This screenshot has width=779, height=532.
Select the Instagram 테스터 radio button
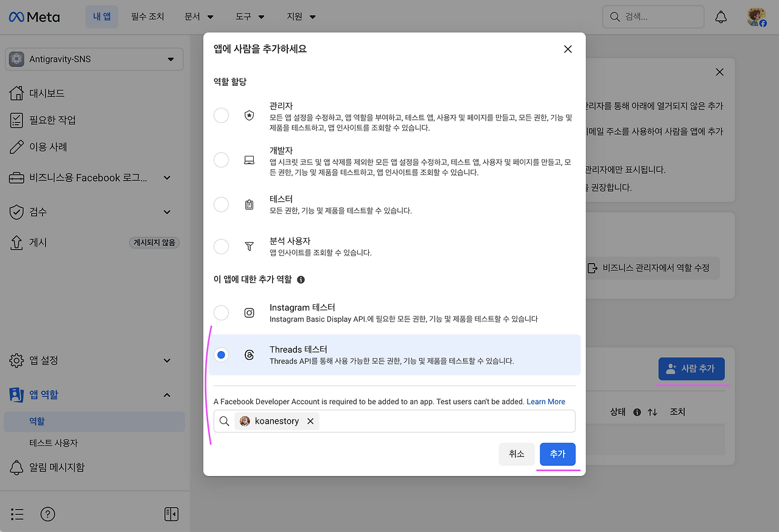pos(222,313)
